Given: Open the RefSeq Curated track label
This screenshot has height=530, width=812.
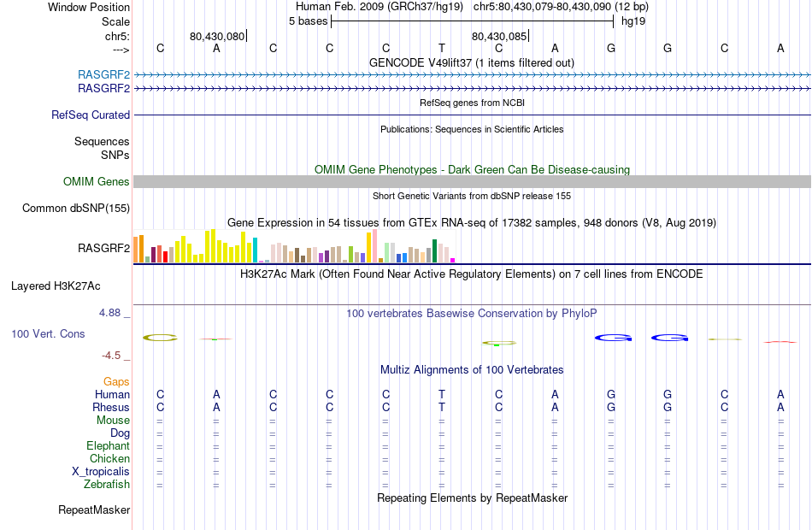Looking at the screenshot, I should click(x=91, y=115).
